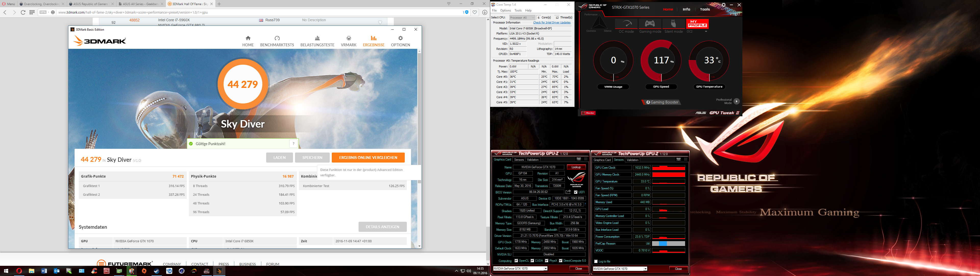Click bookmark heart icon in Opera
This screenshot has height=276, width=980.
(x=475, y=12)
